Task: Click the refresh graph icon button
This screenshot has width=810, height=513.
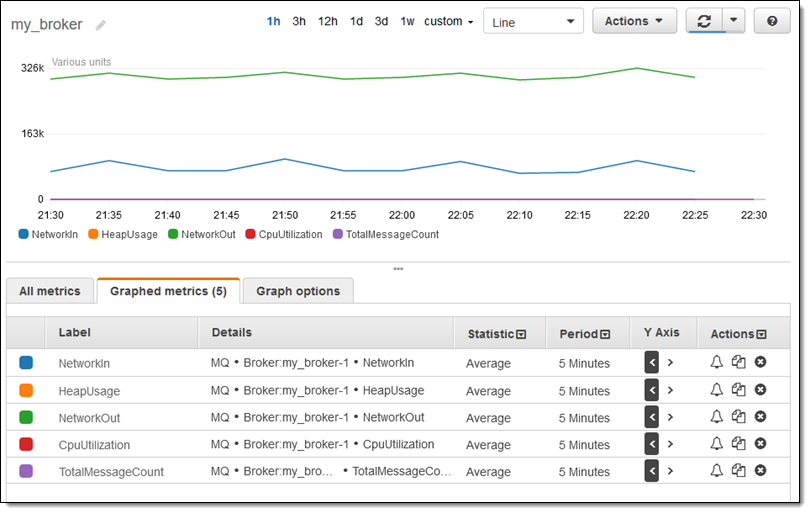Action: point(704,21)
